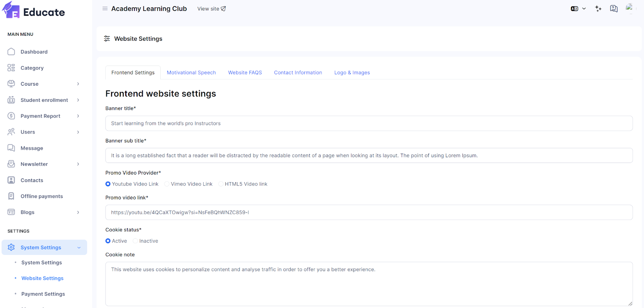Expand the Course submenu chevron
Image resolution: width=644 pixels, height=308 pixels.
tap(78, 84)
